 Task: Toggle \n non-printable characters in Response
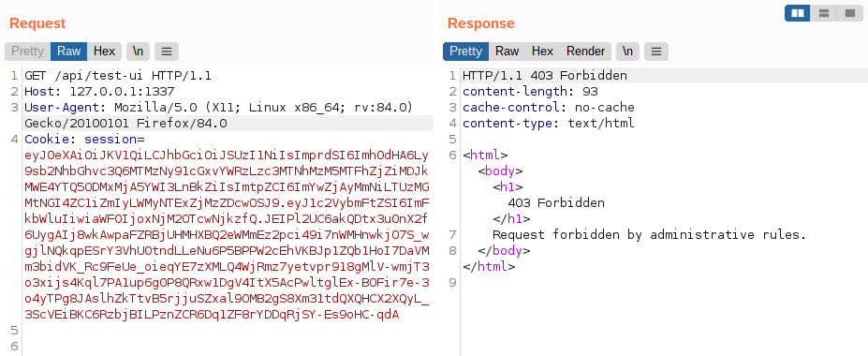tap(627, 52)
